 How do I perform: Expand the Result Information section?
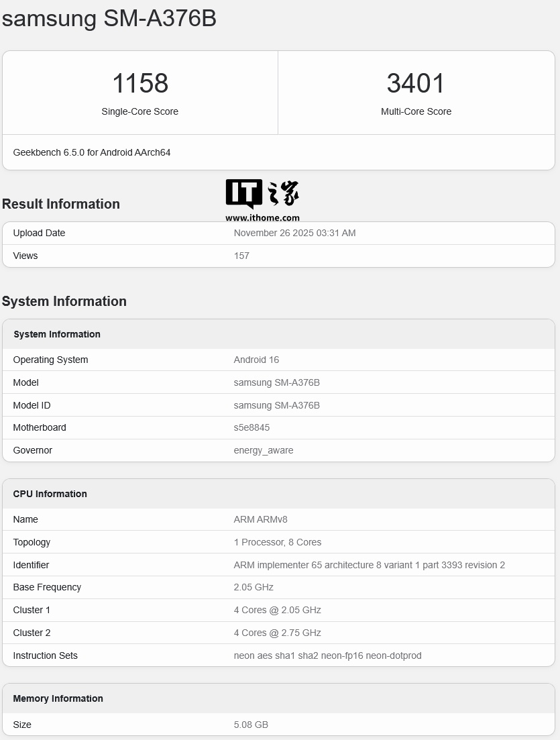[61, 204]
